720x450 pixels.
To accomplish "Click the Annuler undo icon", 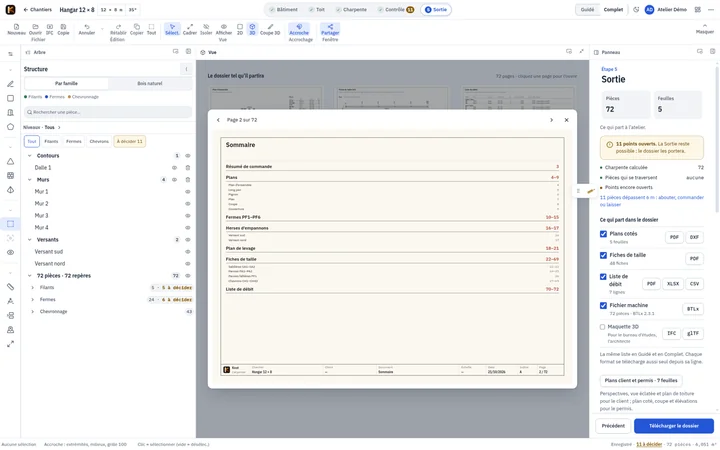I will coord(87,29).
